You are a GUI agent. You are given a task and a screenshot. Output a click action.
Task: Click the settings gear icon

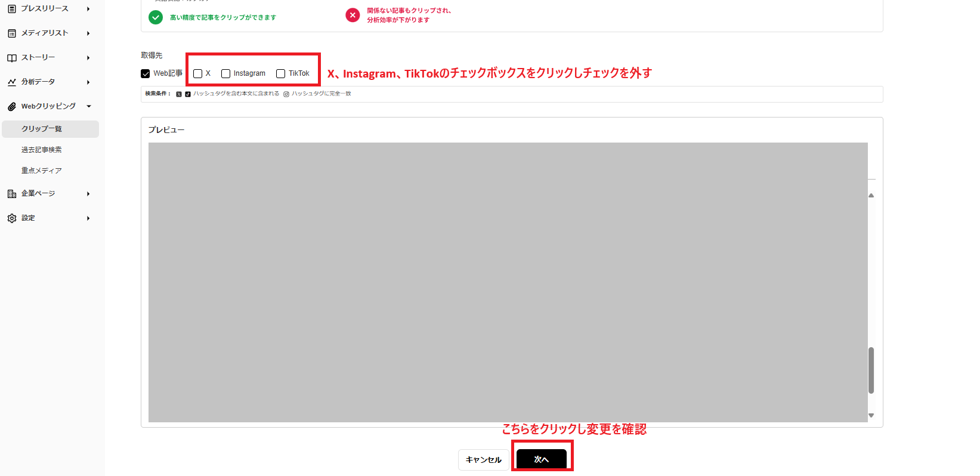pyautogui.click(x=12, y=218)
